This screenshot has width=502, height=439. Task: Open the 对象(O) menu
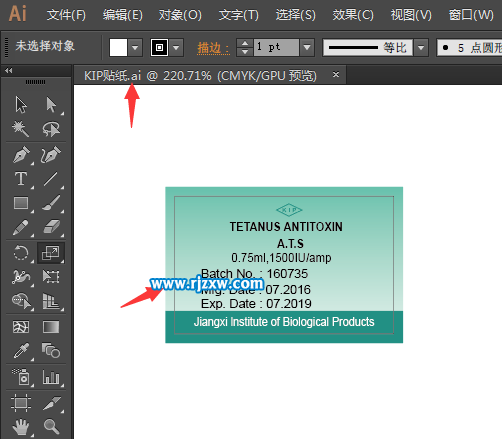pyautogui.click(x=180, y=15)
